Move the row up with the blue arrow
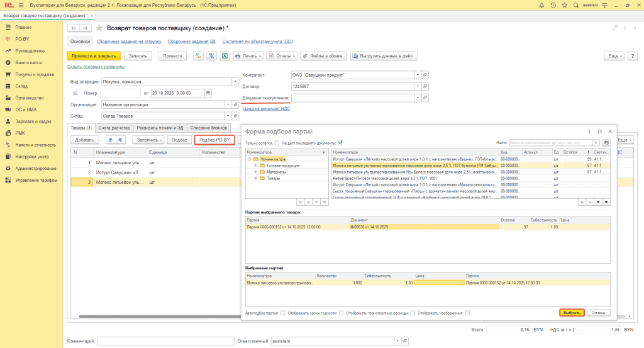 pos(111,140)
